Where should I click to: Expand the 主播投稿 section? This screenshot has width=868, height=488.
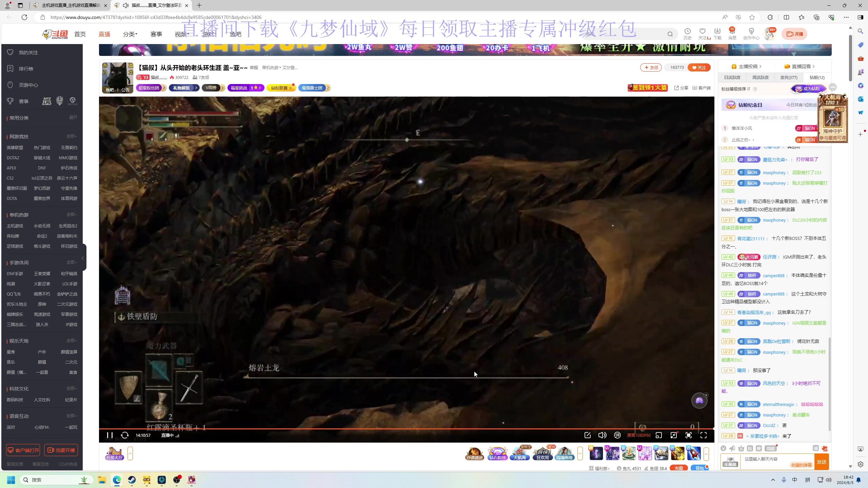[746, 66]
